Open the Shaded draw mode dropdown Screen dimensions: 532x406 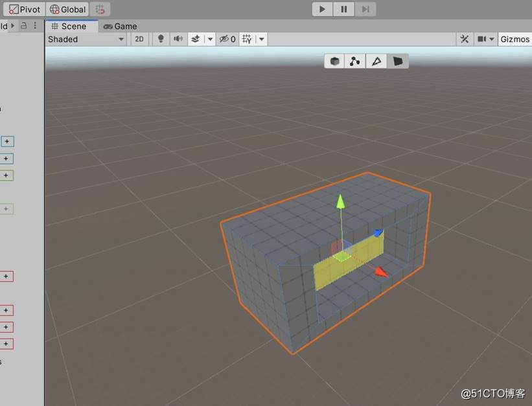(87, 39)
